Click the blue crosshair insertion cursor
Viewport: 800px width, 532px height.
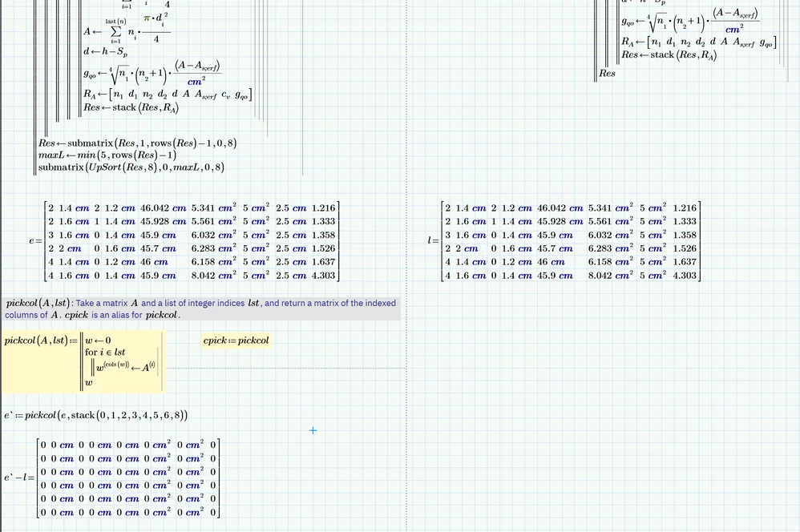(x=313, y=430)
